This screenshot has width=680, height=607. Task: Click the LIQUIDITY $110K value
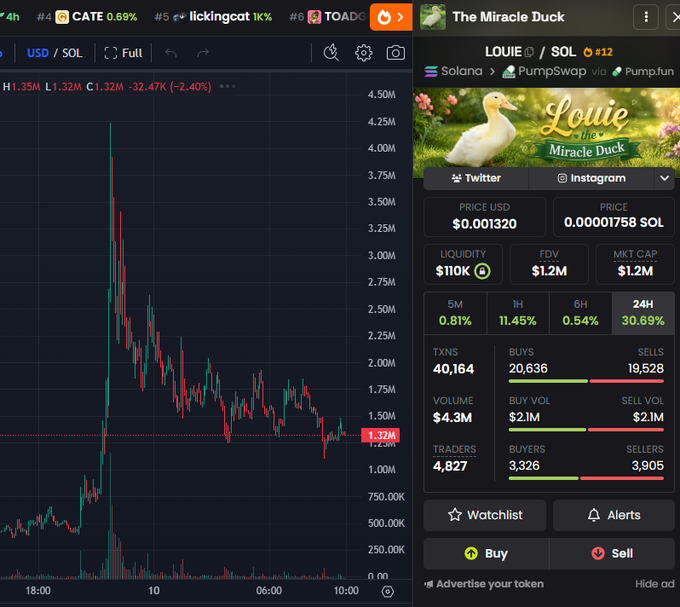click(x=452, y=271)
